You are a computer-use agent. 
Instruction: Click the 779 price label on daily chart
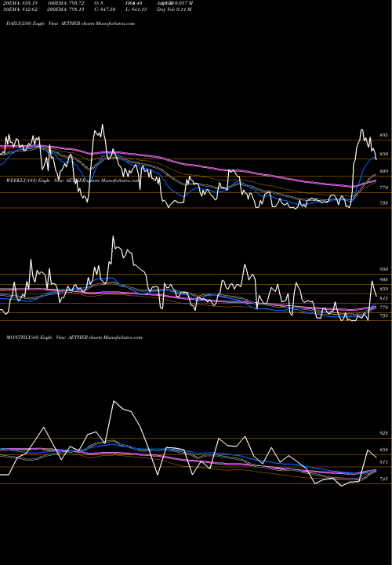(383, 188)
